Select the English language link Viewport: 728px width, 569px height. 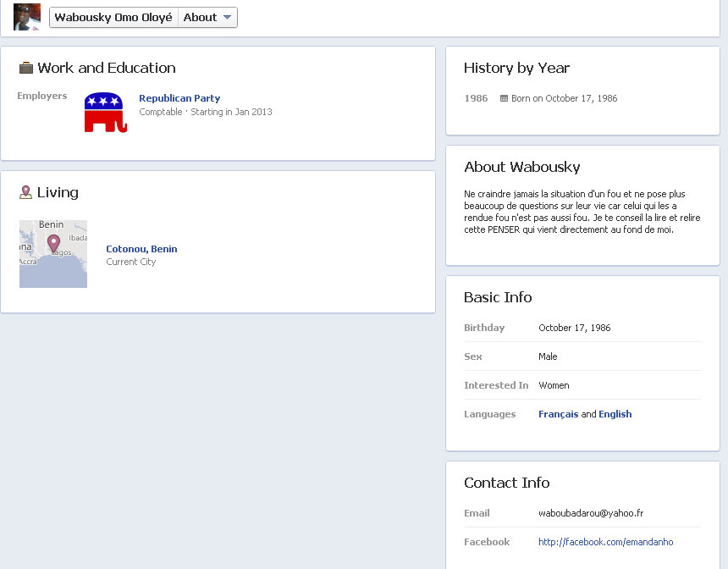(x=615, y=414)
